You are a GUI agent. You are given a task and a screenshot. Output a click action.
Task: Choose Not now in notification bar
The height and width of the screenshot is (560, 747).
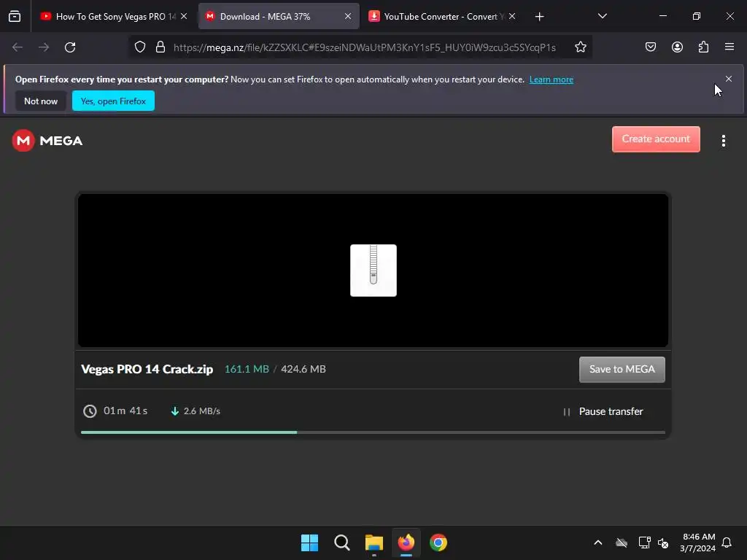(x=41, y=101)
